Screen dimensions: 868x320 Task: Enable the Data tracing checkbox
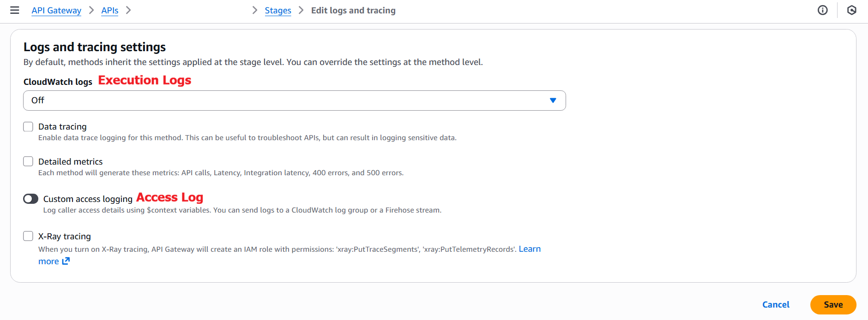(x=28, y=126)
